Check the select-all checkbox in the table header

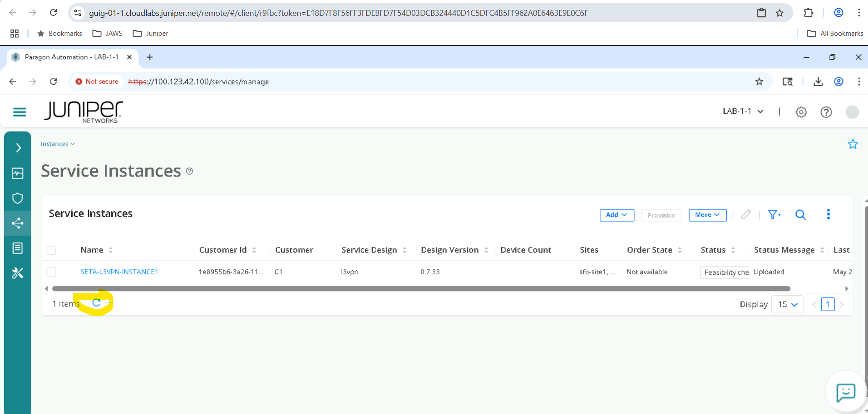[x=51, y=250]
